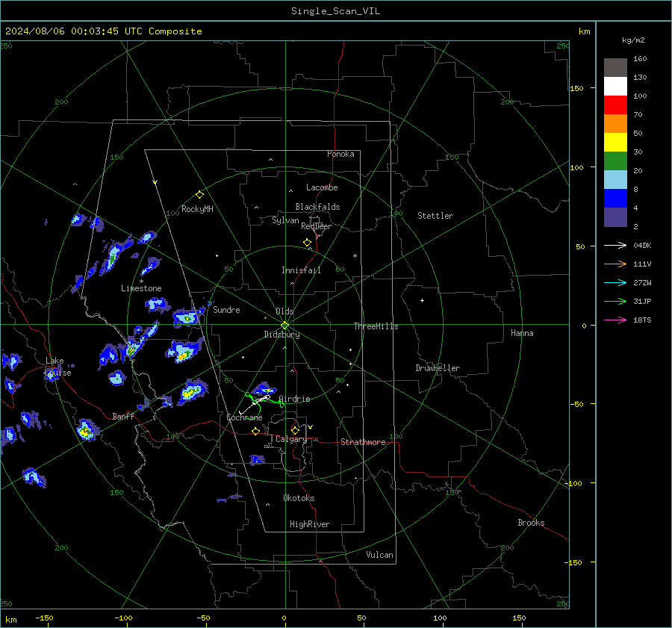The width and height of the screenshot is (672, 628).
Task: Click the Hanna town label
Action: [x=522, y=333]
